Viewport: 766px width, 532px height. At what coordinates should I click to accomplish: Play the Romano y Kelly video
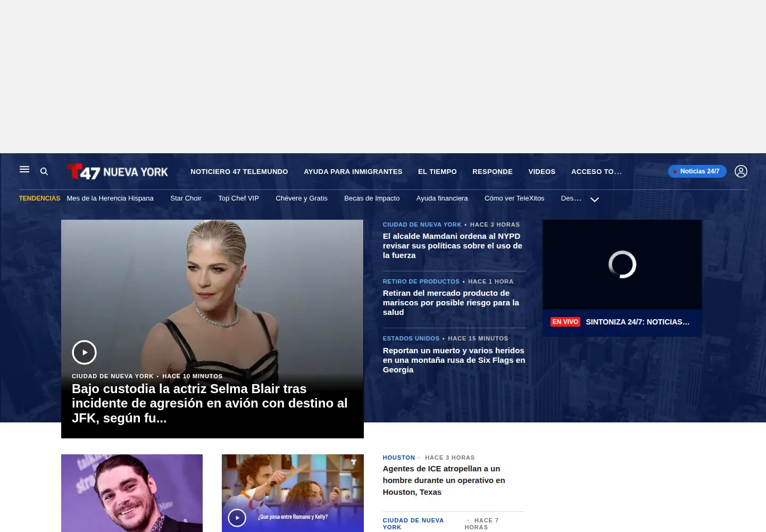(237, 517)
